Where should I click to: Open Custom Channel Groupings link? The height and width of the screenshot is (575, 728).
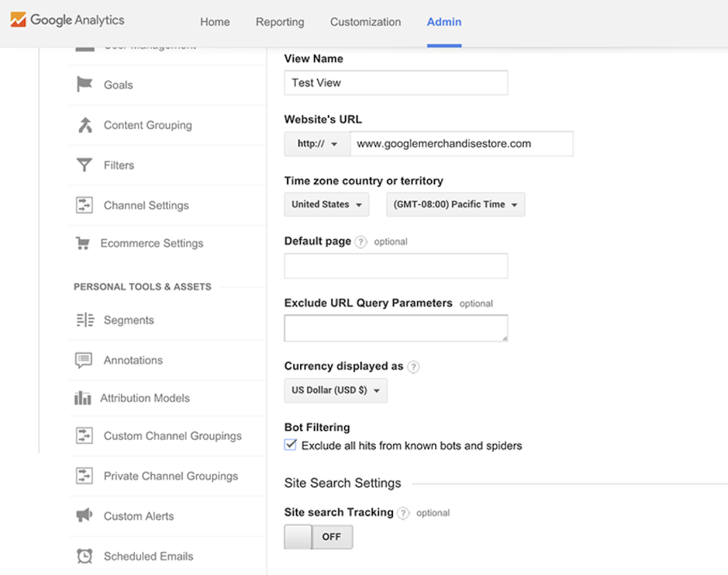[x=172, y=436]
